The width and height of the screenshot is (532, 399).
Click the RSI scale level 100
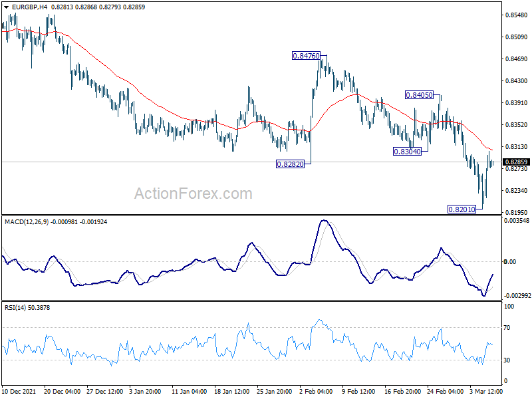click(509, 307)
